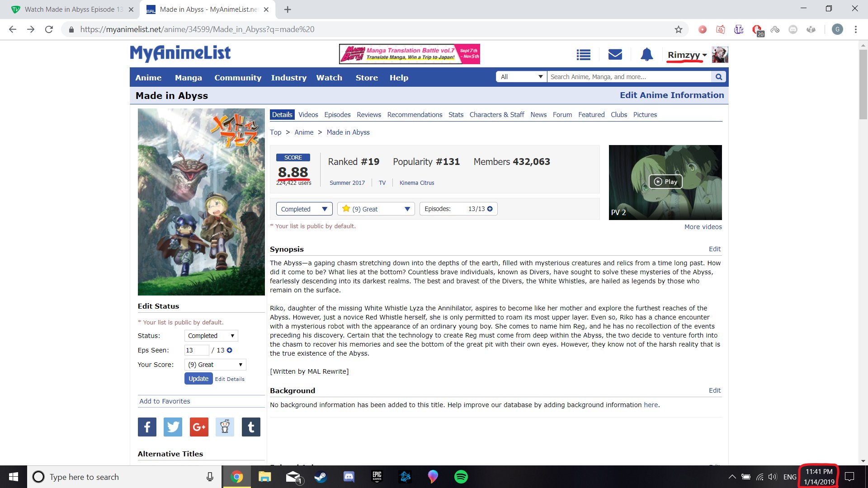The width and height of the screenshot is (868, 488).
Task: Open Spotify from the taskbar
Action: [461, 477]
